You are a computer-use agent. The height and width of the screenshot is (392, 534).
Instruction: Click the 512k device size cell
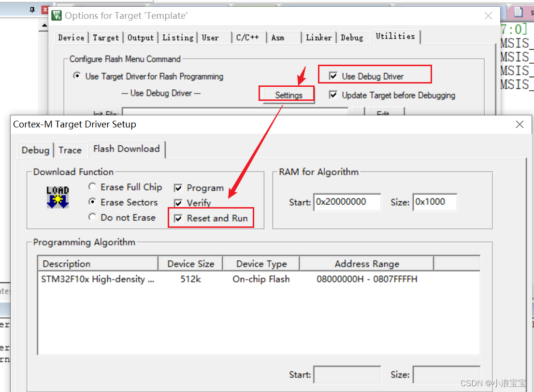coord(190,280)
